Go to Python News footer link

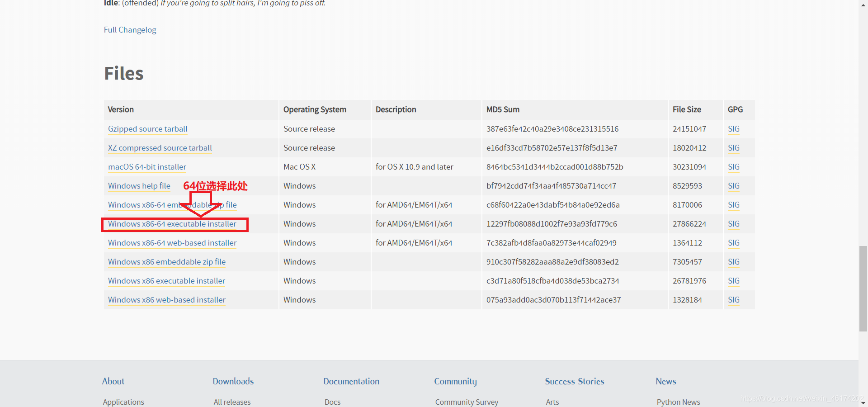click(x=678, y=402)
